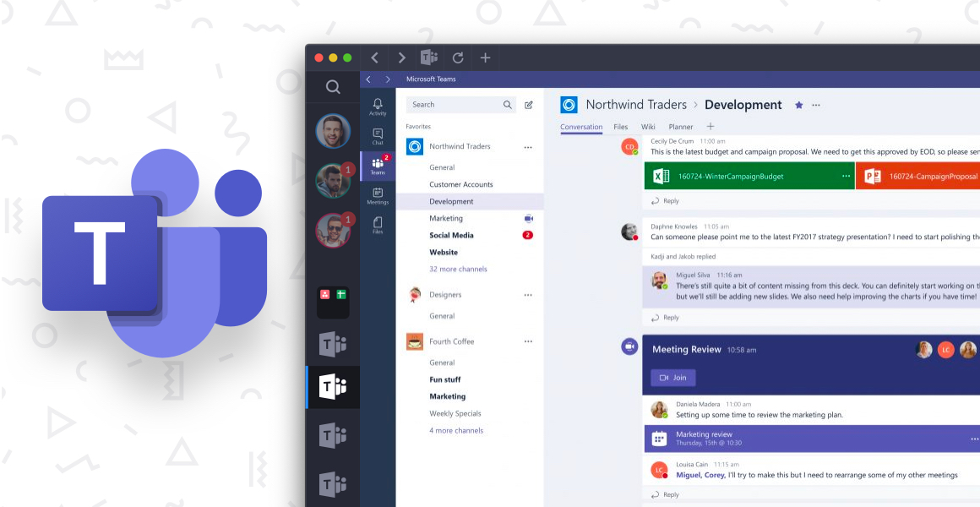Viewport: 980px width, 507px height.
Task: Open the first greyed Teams service icon
Action: click(x=333, y=344)
